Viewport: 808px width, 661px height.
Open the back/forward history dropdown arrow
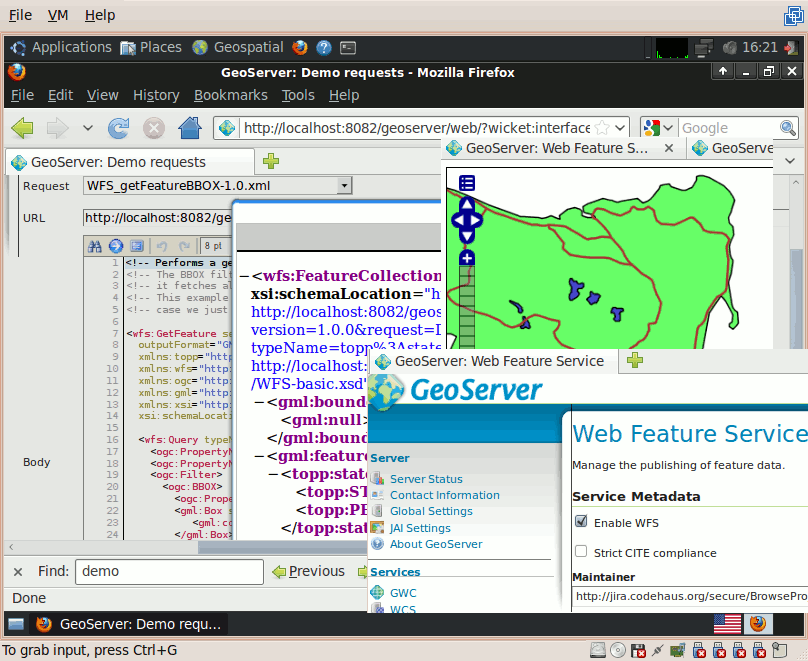pyautogui.click(x=88, y=128)
